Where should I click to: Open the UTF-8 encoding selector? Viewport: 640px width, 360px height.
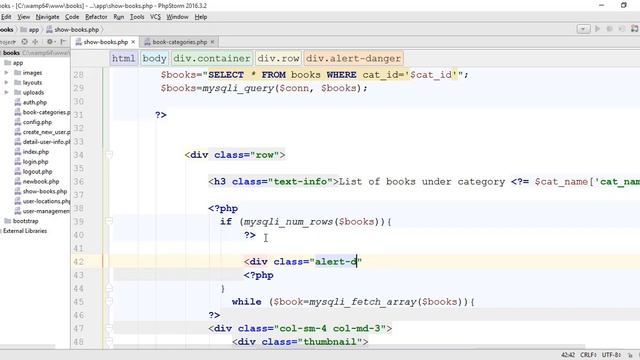(611, 355)
